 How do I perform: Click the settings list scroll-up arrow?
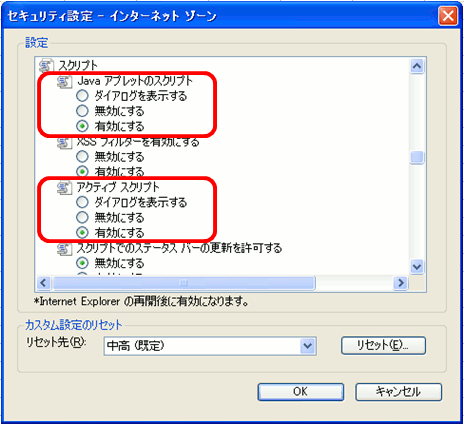(x=417, y=66)
